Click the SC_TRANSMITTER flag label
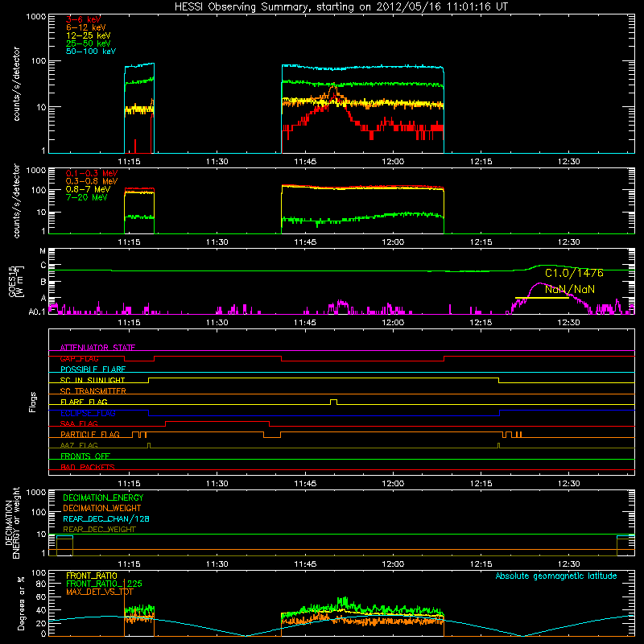This screenshot has height=644, width=644. [x=93, y=391]
